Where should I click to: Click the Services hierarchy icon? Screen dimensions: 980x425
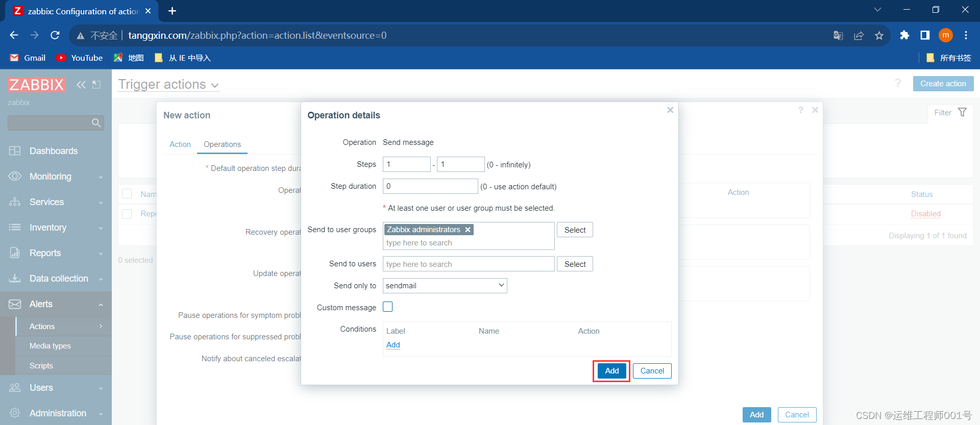pos(15,202)
